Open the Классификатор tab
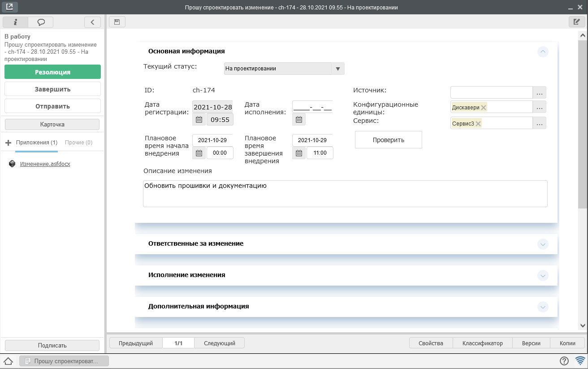This screenshot has width=588, height=369. point(483,343)
